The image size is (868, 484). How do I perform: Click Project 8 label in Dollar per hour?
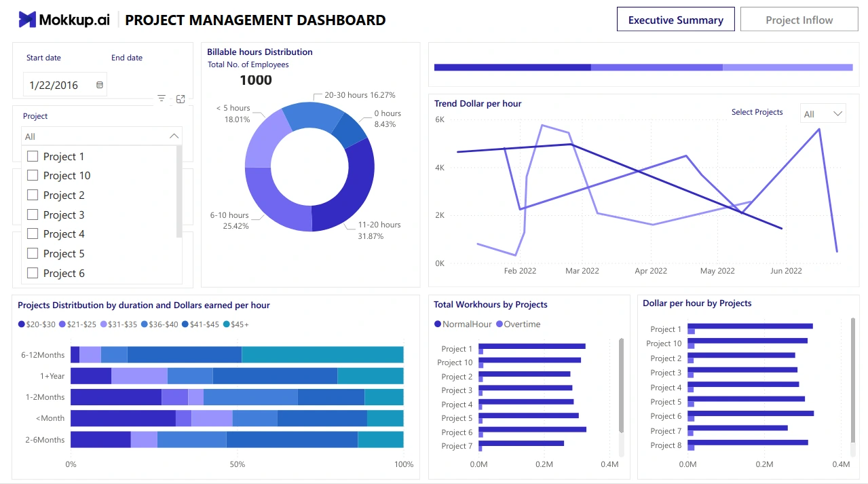(666, 445)
